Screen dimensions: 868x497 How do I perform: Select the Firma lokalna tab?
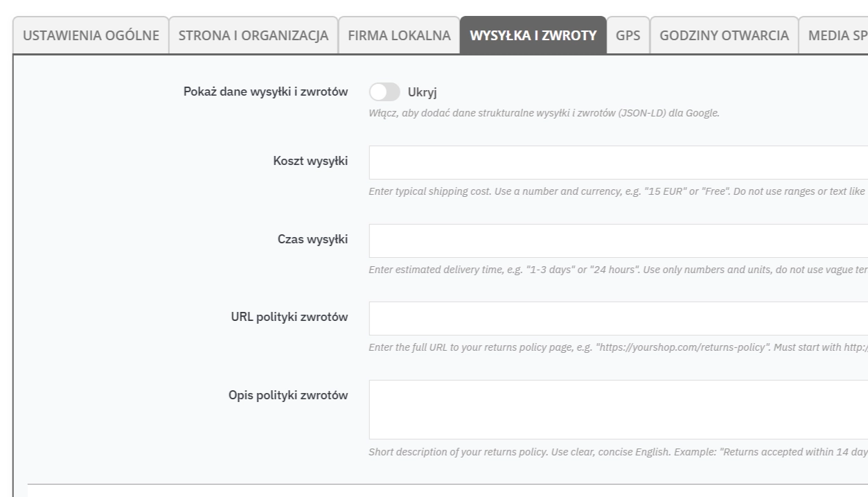(398, 36)
